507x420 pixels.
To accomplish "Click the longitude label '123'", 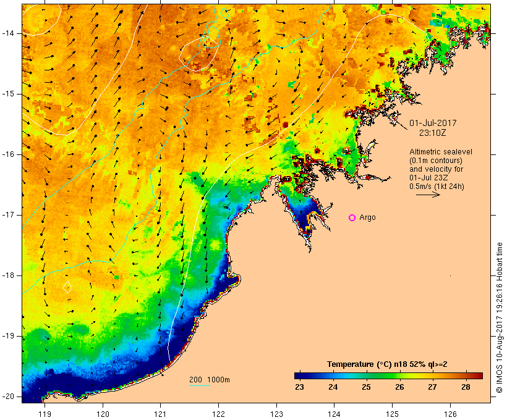I will point(276,414).
